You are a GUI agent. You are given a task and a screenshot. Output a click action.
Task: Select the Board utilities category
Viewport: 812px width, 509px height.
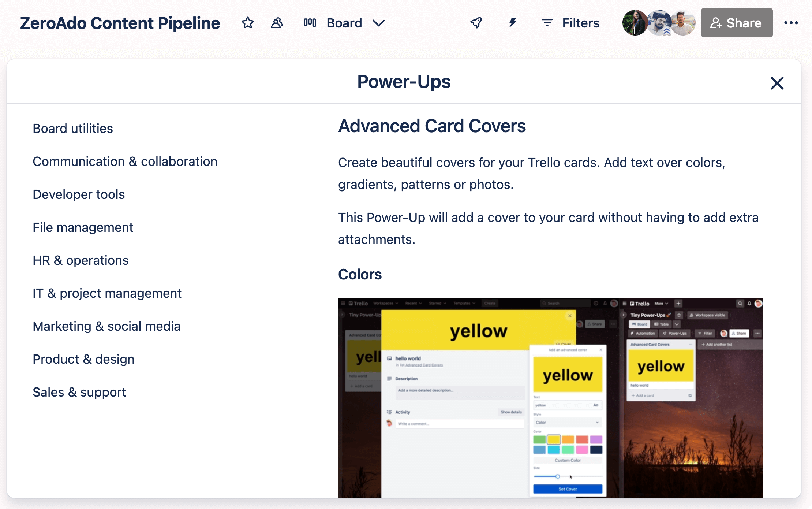tap(72, 129)
